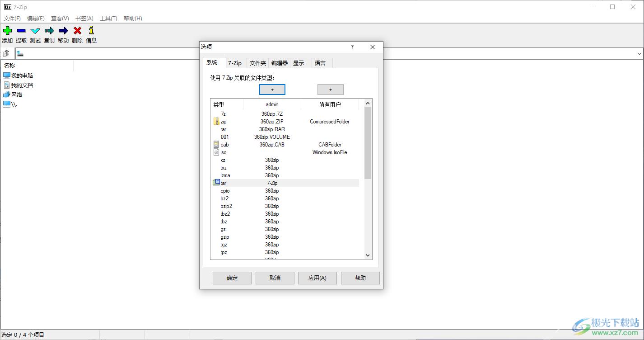Open the 工具(T) menu
This screenshot has width=644, height=340.
108,19
